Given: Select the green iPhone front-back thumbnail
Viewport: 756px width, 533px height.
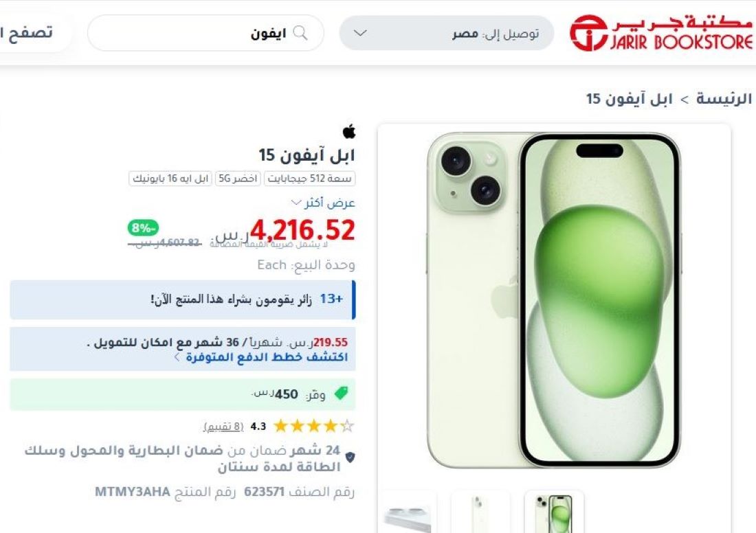Looking at the screenshot, I should point(554,512).
